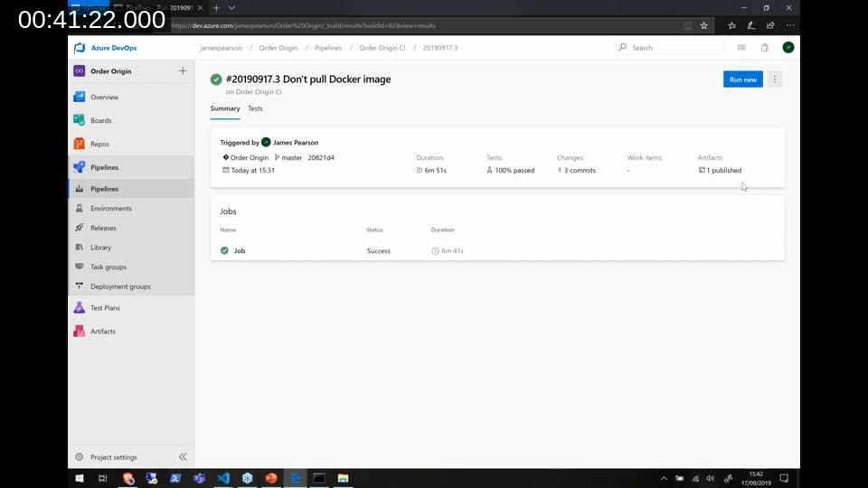Image resolution: width=868 pixels, height=488 pixels.
Task: Open the Job row in Jobs table
Action: (x=497, y=250)
